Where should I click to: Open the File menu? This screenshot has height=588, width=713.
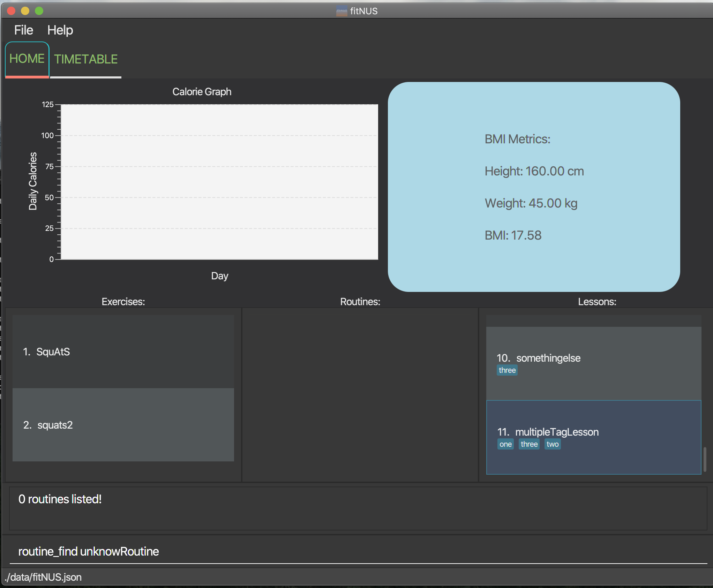pos(23,30)
